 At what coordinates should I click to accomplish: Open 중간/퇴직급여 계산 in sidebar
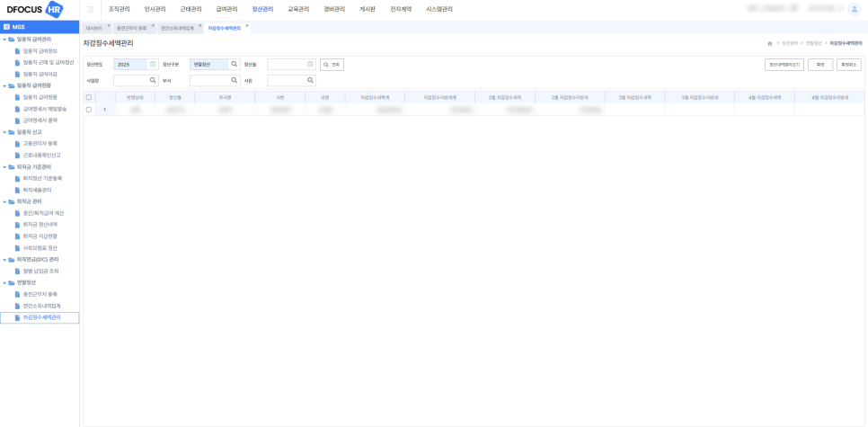point(44,213)
